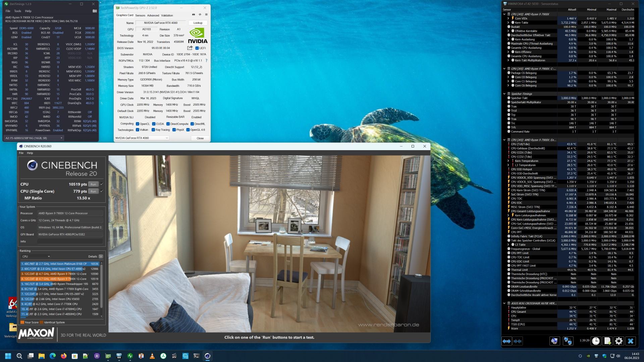Screen dimensions: 644x362
Task: Switch to the GPU-Z Advanced tab
Action: [x=153, y=15]
